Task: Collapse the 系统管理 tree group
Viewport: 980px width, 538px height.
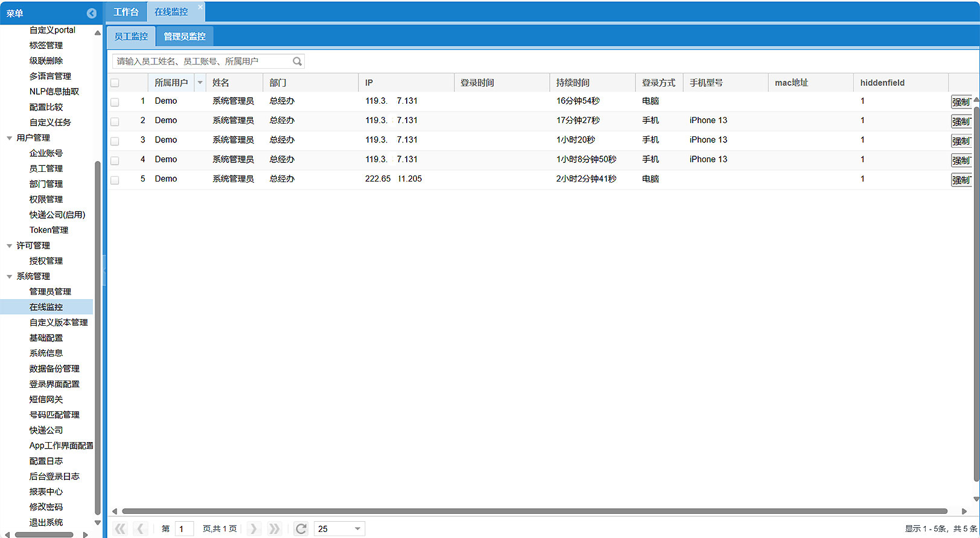Action: [9, 276]
